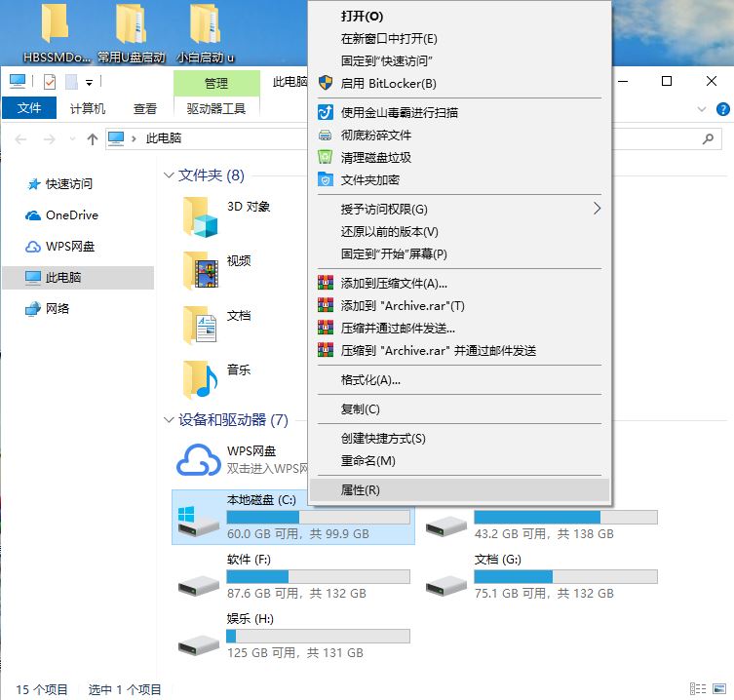Click the Up arrow navigation icon
This screenshot has height=700, width=734.
pyautogui.click(x=92, y=138)
